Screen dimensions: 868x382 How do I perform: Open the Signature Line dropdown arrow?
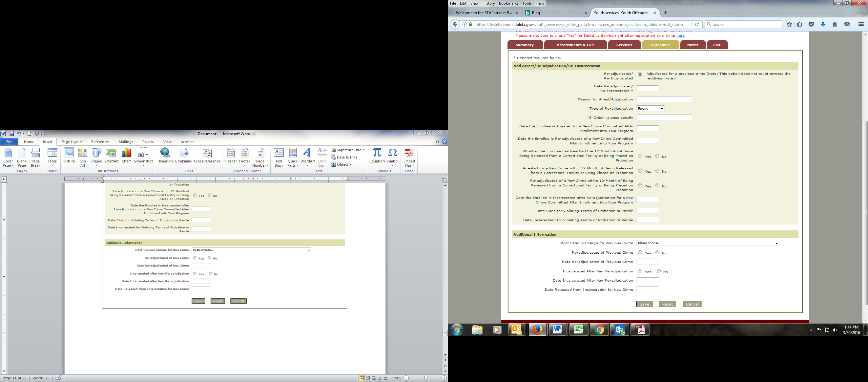tap(363, 150)
